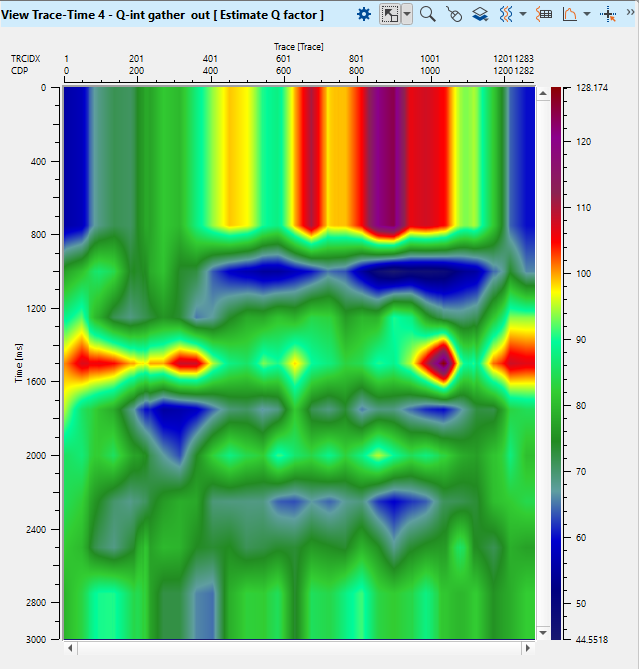Viewport: 639px width, 669px height.
Task: Click the vertical scrollbar down arrow
Action: click(x=543, y=633)
